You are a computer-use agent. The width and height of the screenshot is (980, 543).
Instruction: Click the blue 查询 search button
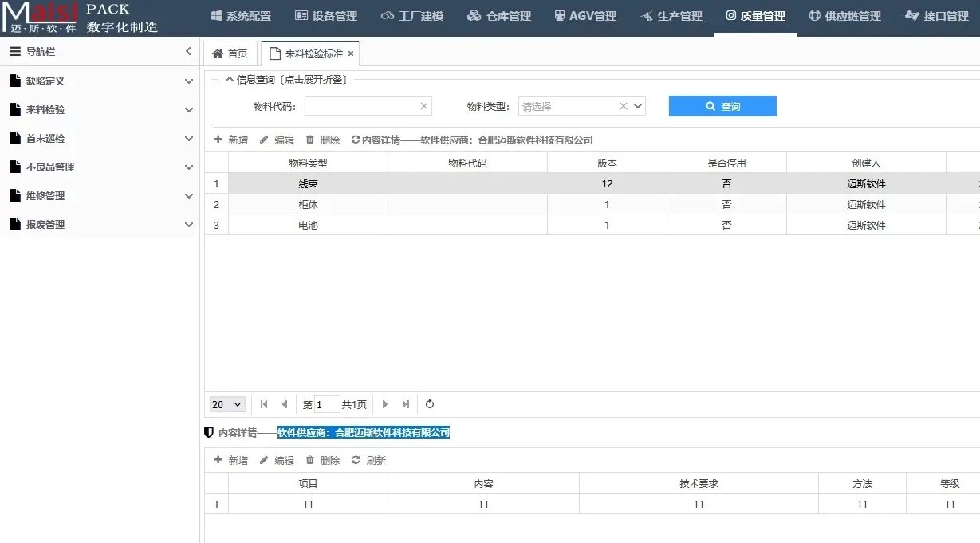[x=722, y=106]
